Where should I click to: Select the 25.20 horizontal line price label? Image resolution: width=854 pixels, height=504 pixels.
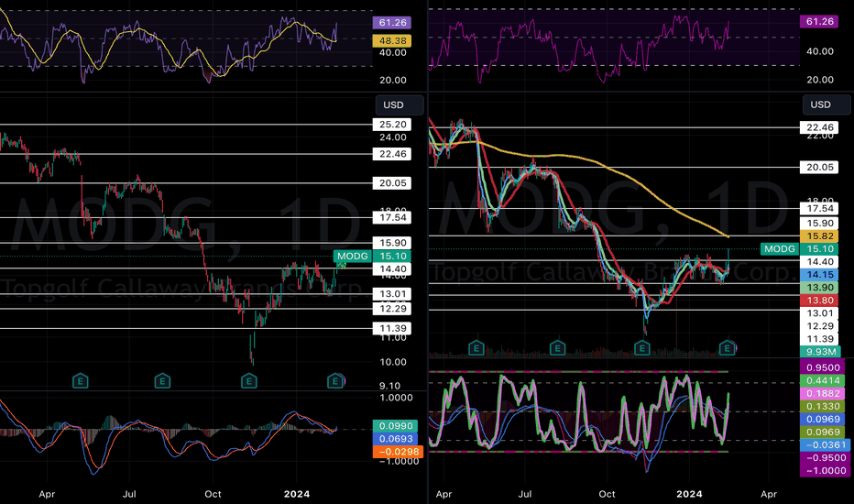pos(392,125)
